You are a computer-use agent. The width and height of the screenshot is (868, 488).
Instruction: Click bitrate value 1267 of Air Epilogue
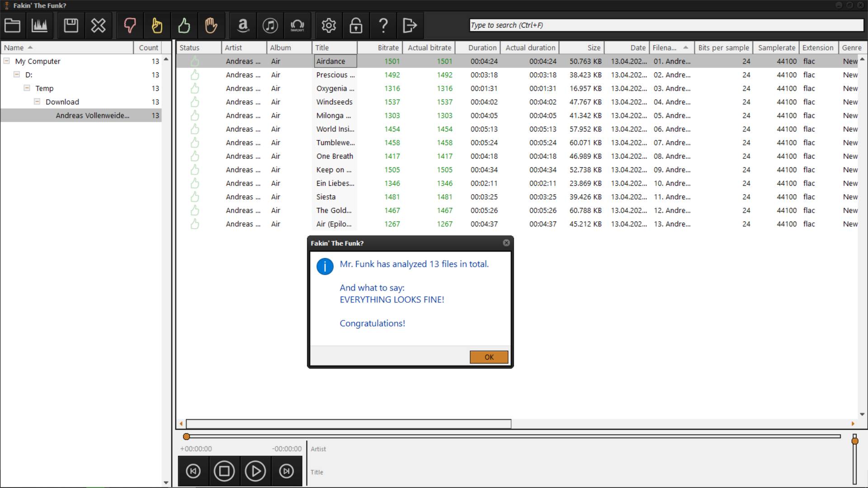coord(392,224)
